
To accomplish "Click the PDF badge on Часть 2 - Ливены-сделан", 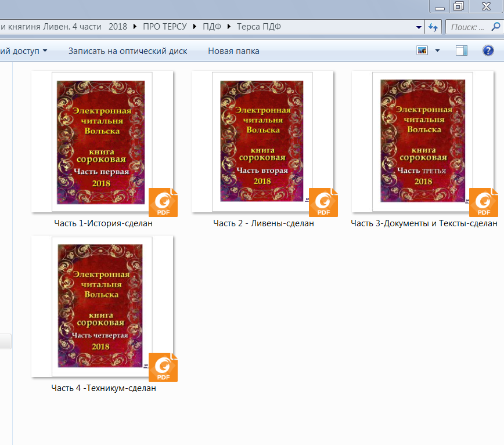I will click(323, 202).
